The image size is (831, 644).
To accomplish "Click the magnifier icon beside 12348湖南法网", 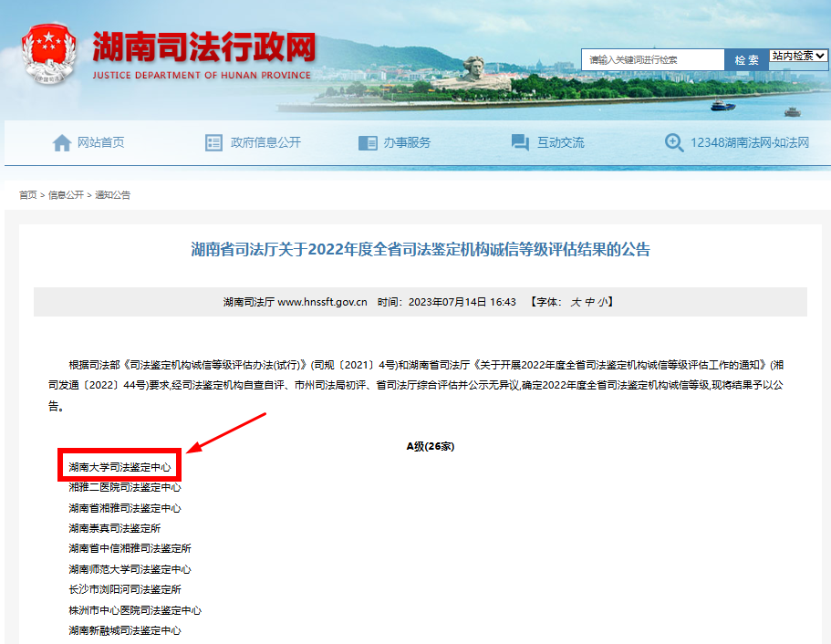I will click(674, 142).
